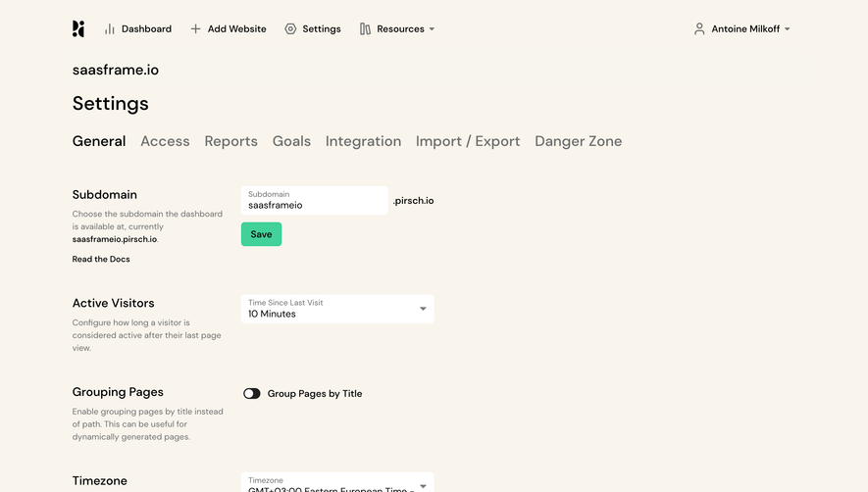Open the Dashboard nav link

[x=138, y=28]
